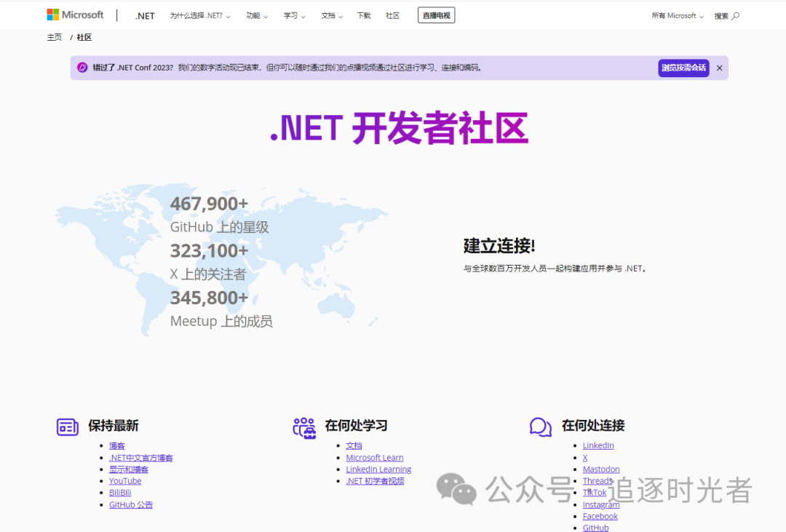
Task: Click the 在何处学习 people icon
Action: pos(304,427)
